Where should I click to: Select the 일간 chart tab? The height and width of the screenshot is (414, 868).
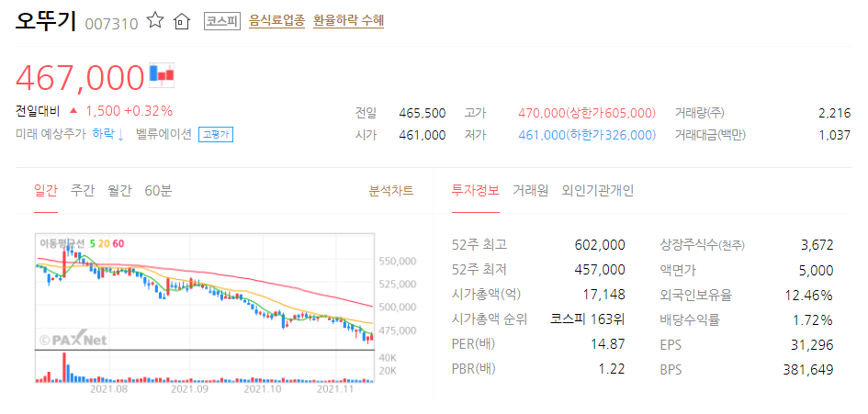click(45, 191)
